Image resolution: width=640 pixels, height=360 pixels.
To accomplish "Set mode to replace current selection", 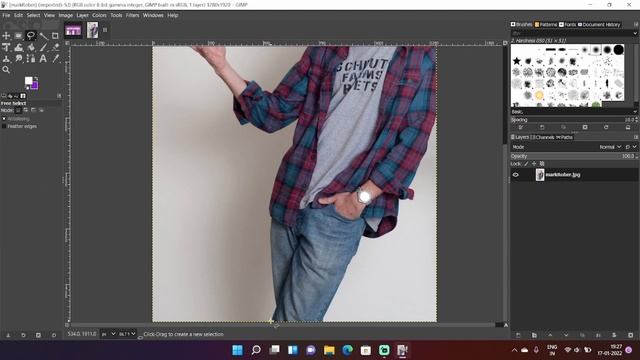I will pyautogui.click(x=18, y=110).
